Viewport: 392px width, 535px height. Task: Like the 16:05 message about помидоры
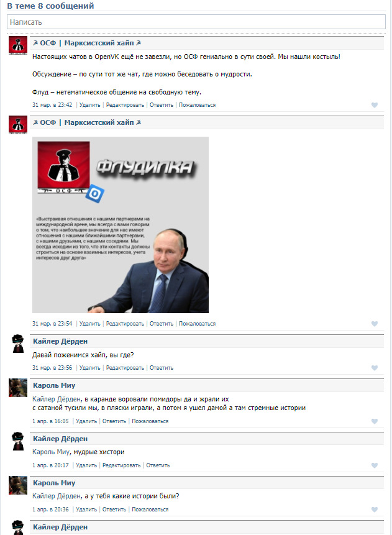[x=374, y=421]
